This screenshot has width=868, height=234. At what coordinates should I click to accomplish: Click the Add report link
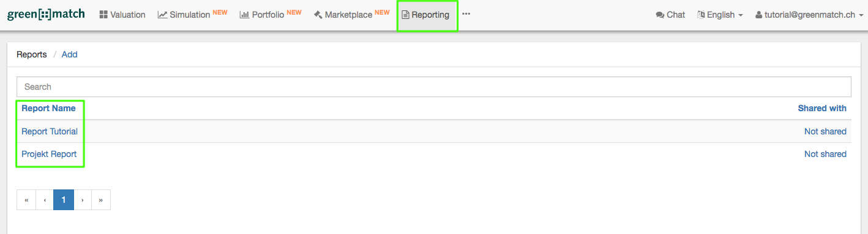(70, 54)
